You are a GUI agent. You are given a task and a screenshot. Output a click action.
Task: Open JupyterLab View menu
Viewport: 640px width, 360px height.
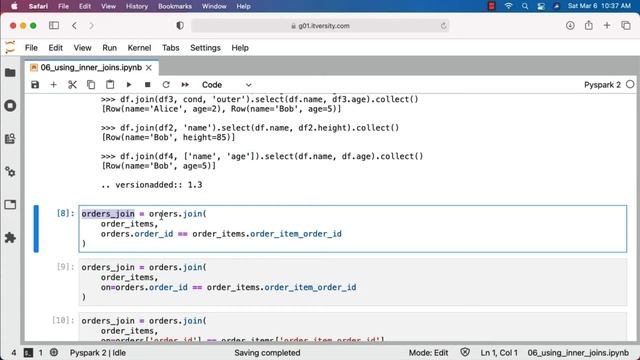(82, 48)
